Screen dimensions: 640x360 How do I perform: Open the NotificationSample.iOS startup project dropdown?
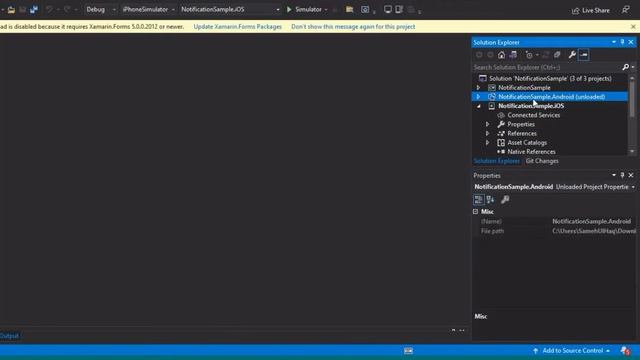point(230,9)
